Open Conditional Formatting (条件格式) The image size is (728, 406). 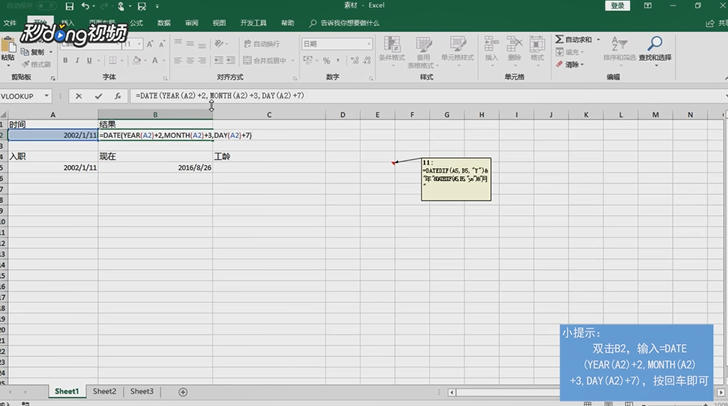392,50
